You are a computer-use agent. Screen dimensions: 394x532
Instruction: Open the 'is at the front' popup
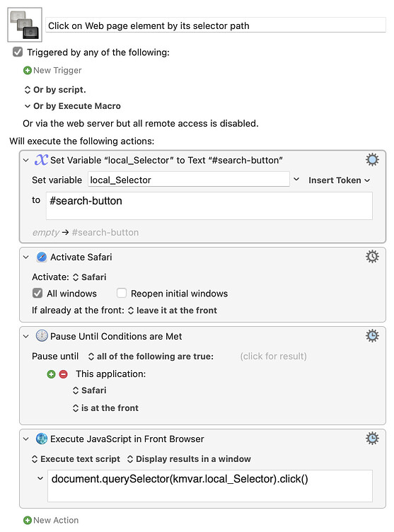105,407
